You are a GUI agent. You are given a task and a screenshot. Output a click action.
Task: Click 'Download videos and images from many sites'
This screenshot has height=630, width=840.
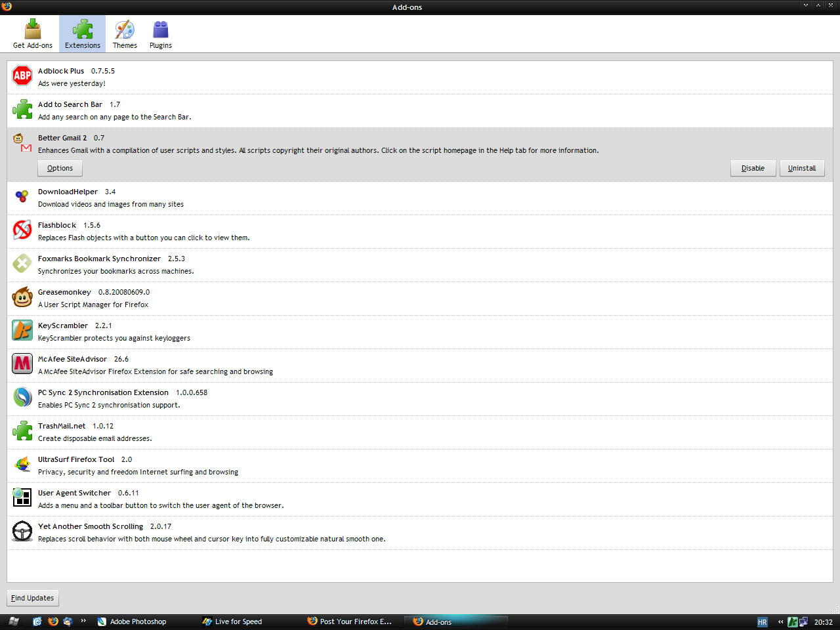pos(111,204)
